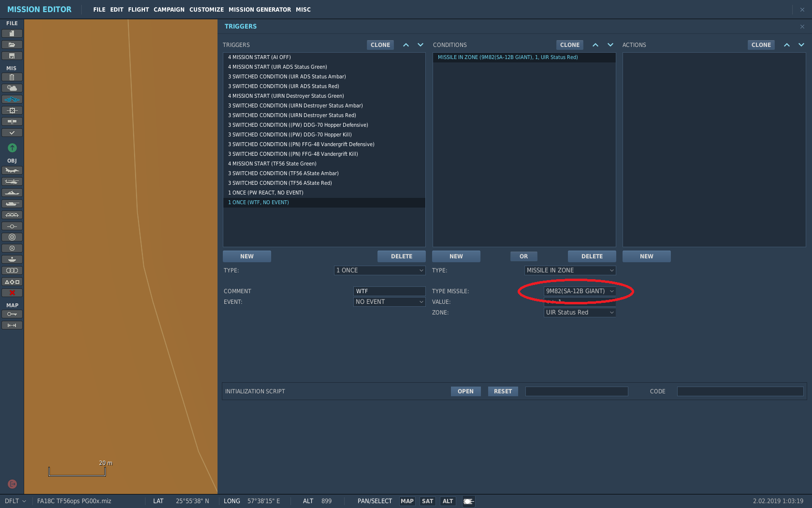
Task: Select the helicopter group object tool
Action: 12,181
